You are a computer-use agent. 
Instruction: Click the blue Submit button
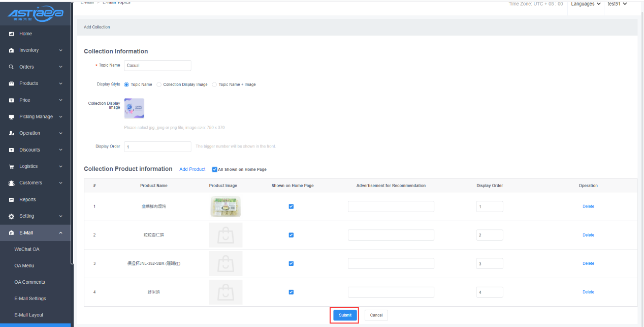click(345, 315)
